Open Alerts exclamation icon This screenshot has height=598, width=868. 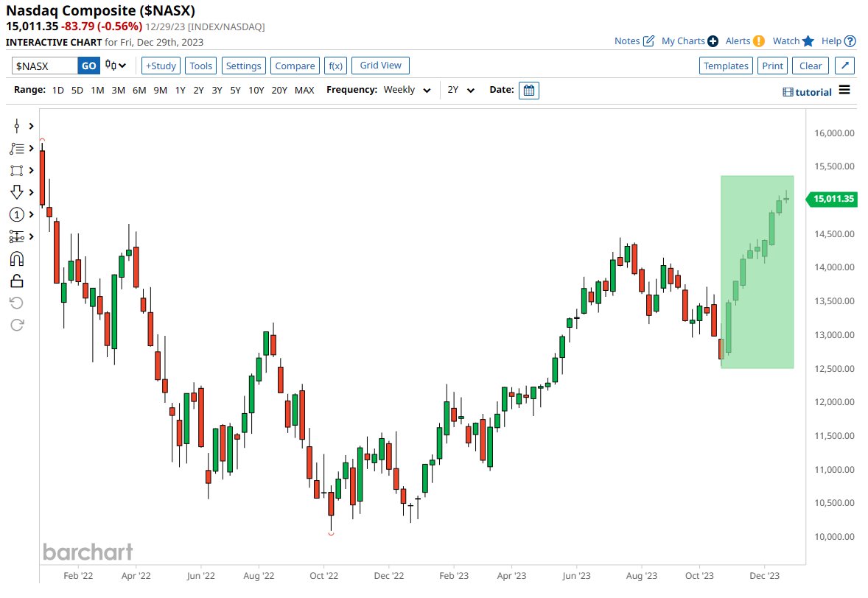pyautogui.click(x=759, y=41)
